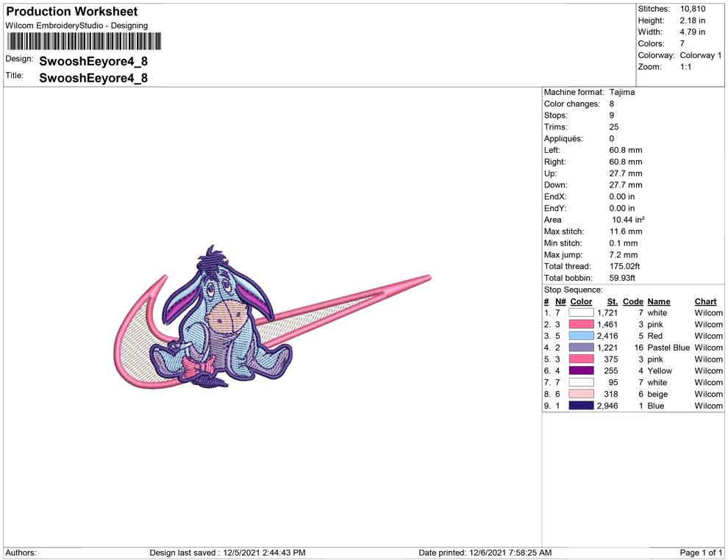Click the thread name 'beige' in stop 8
The width and height of the screenshot is (728, 560).
[658, 394]
